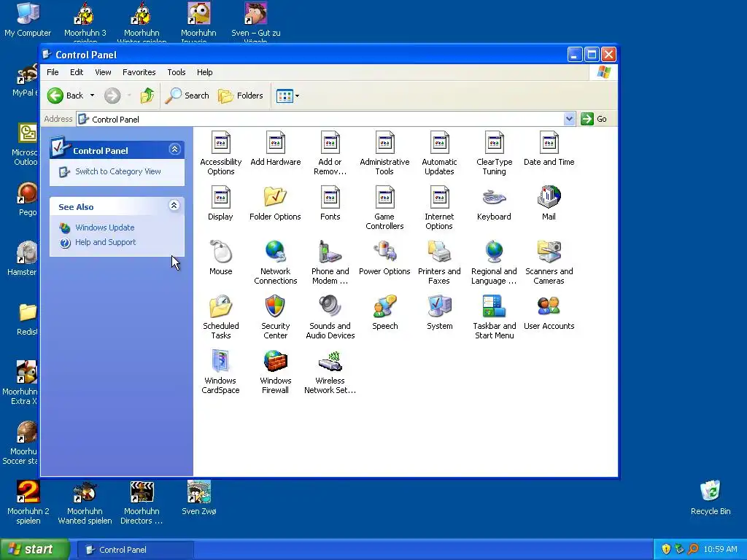Select Game Controllers icon

coord(384,197)
